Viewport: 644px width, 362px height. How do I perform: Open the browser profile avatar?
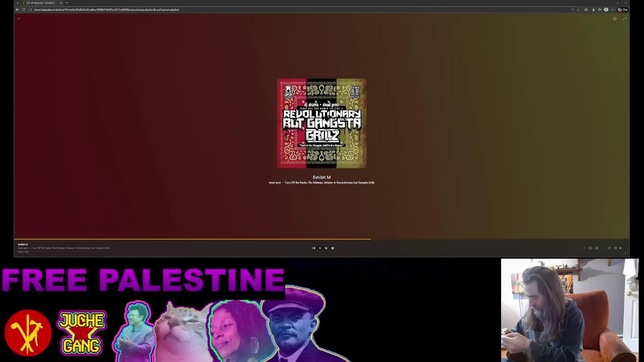click(x=606, y=10)
